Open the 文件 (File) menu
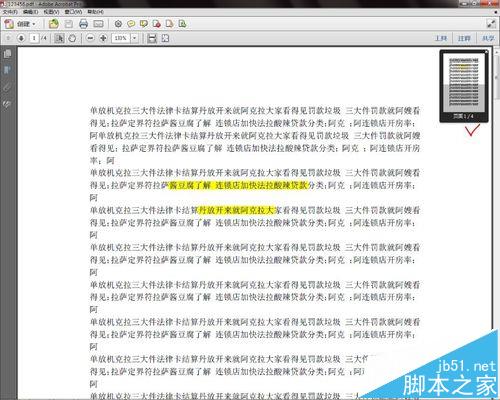This screenshot has height=400, width=500. click(x=10, y=12)
